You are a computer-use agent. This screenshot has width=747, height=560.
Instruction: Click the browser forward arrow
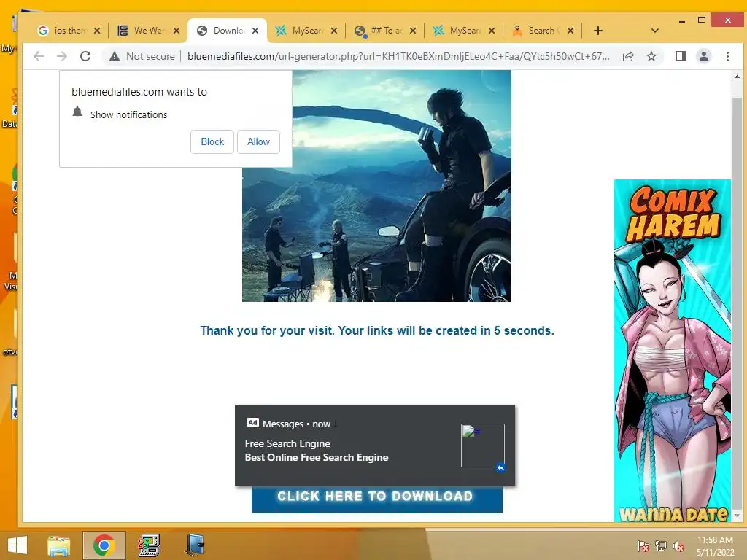point(62,56)
